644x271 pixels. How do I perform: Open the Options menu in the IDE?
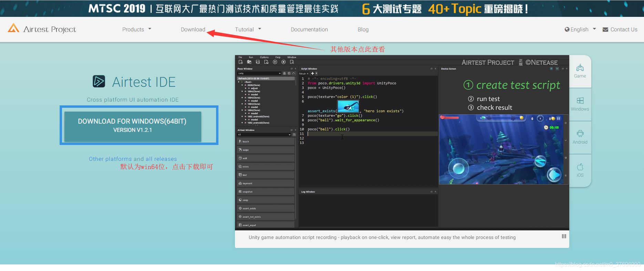[x=264, y=57]
